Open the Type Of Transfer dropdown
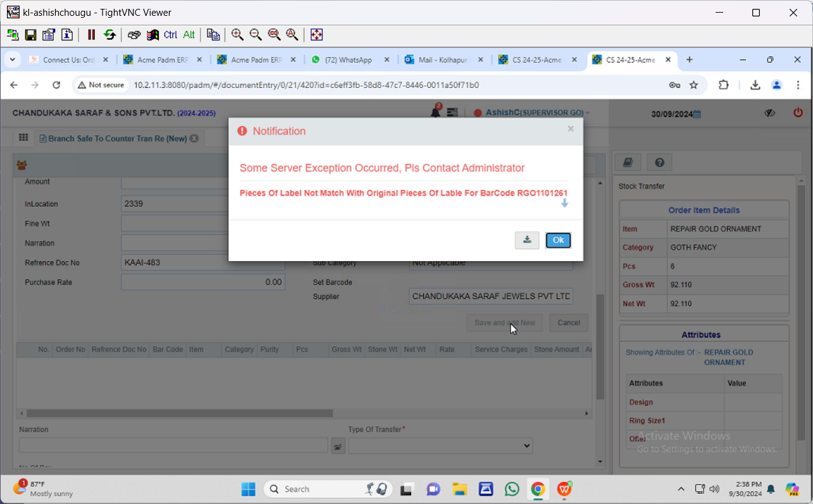 point(440,446)
